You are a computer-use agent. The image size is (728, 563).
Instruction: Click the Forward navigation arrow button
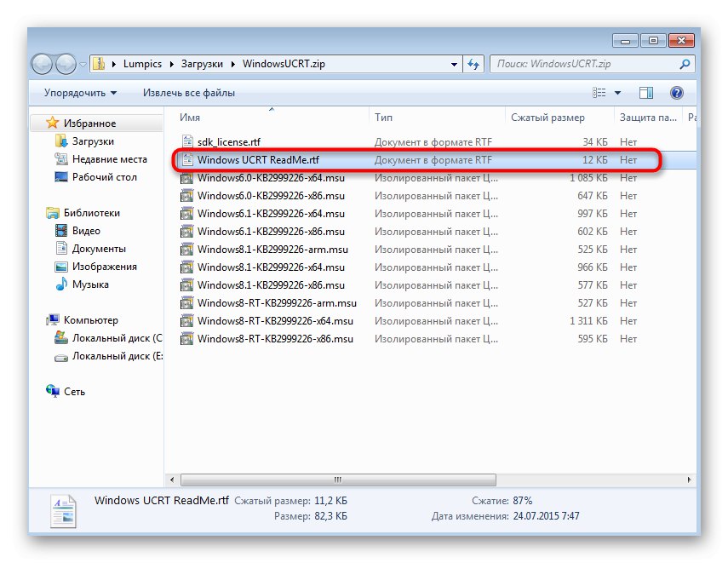[66, 64]
